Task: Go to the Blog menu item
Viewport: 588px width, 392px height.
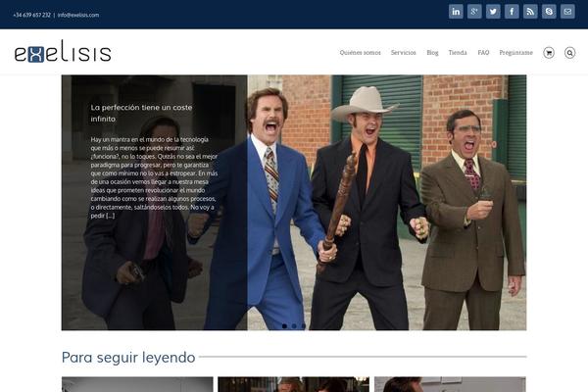Action: point(432,53)
